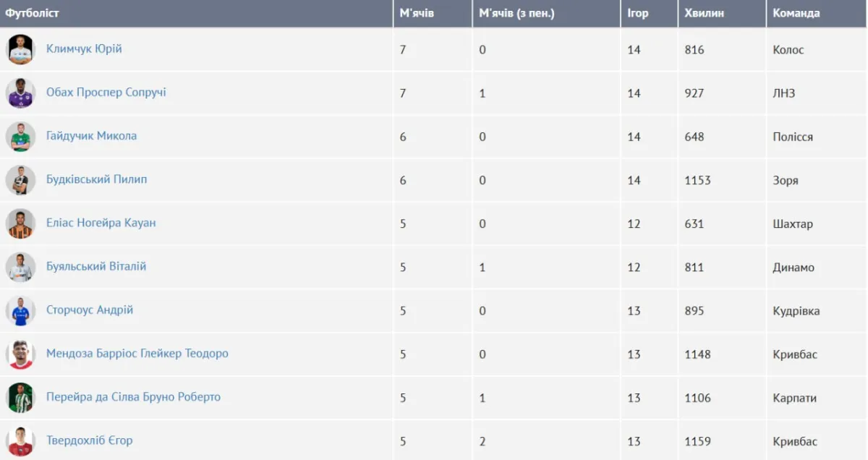Click Будківський Пилип's avatar photo
The width and height of the screenshot is (868, 460).
click(x=20, y=180)
